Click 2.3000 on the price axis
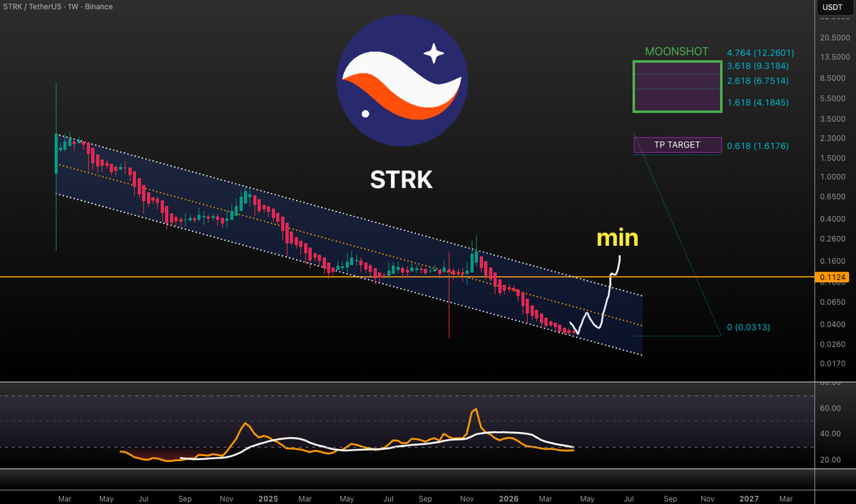This screenshot has height=504, width=856. pos(832,138)
